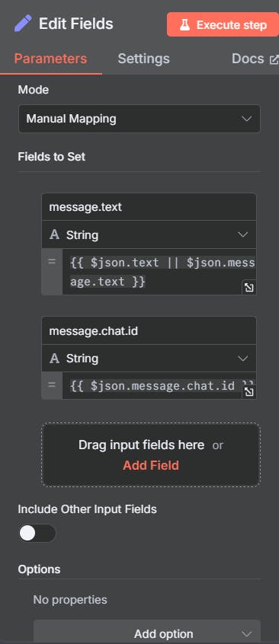The image size is (279, 644).
Task: Click the String type icon for message.text
Action: pyautogui.click(x=54, y=235)
